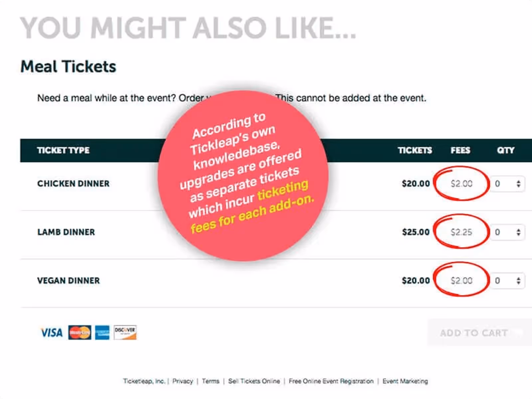532x399 pixels.
Task: Click the Sell Tickets Online link
Action: (x=255, y=381)
